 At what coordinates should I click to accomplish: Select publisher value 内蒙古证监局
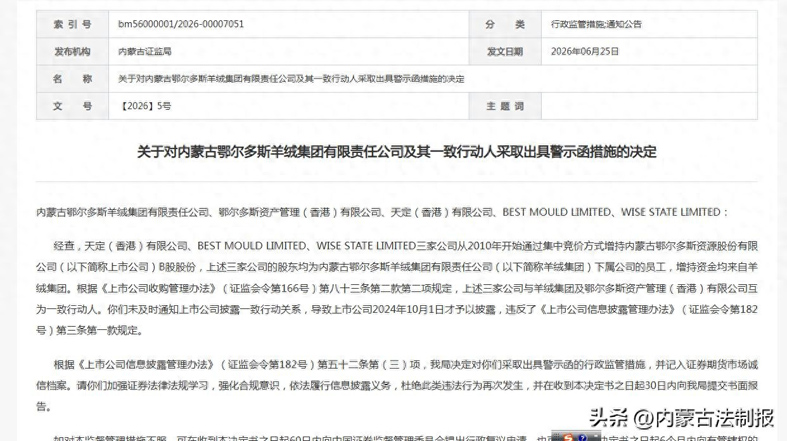point(145,51)
